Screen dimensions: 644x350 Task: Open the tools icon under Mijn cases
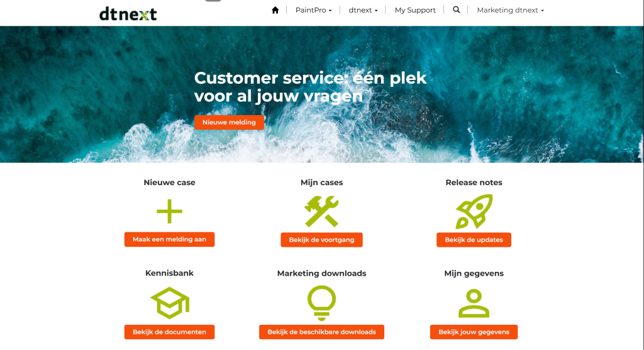pos(321,212)
